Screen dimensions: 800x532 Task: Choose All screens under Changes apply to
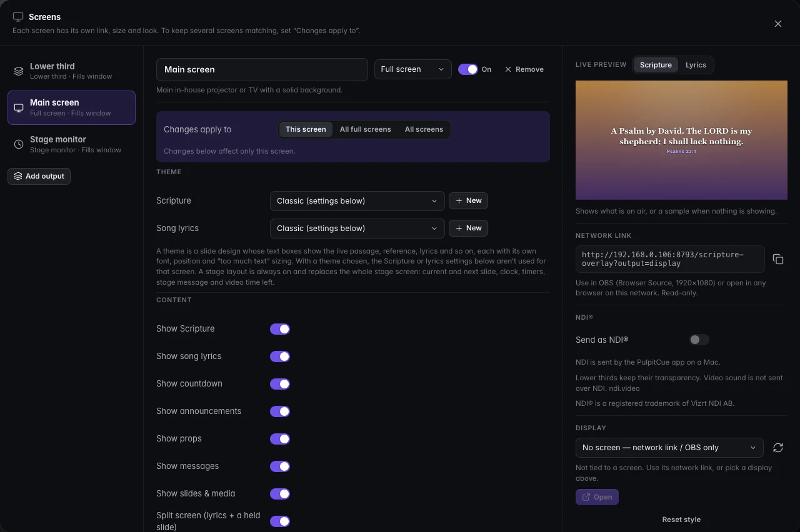[x=424, y=129]
